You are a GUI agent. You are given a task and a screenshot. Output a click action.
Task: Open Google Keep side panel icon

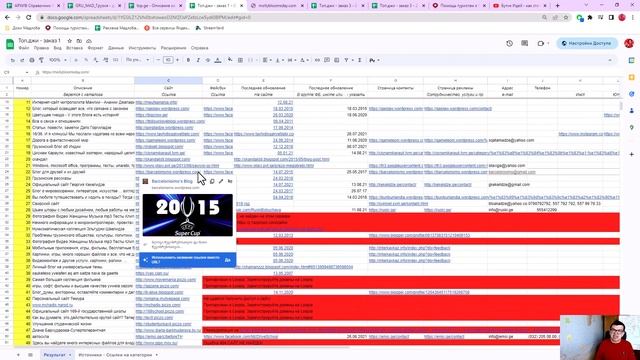[x=631, y=77]
